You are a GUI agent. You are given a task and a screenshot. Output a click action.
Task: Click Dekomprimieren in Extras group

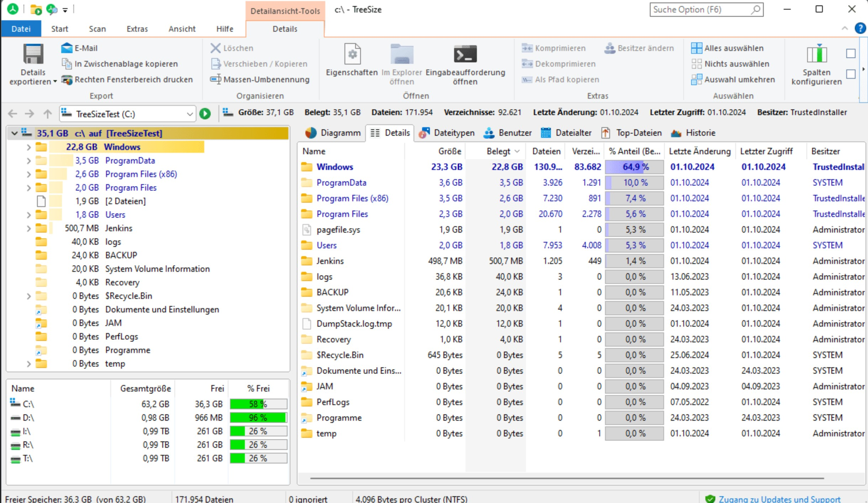tap(559, 64)
